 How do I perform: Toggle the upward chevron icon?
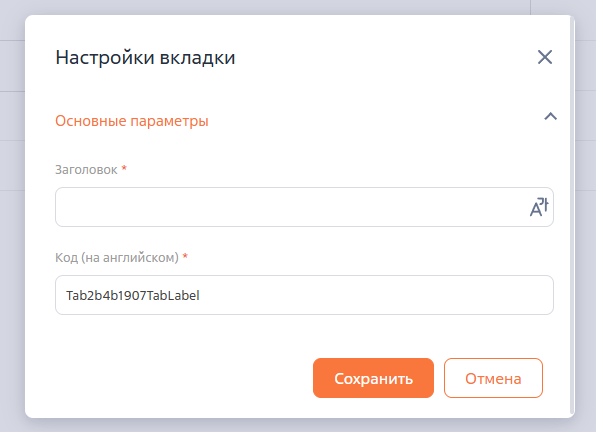pyautogui.click(x=550, y=116)
